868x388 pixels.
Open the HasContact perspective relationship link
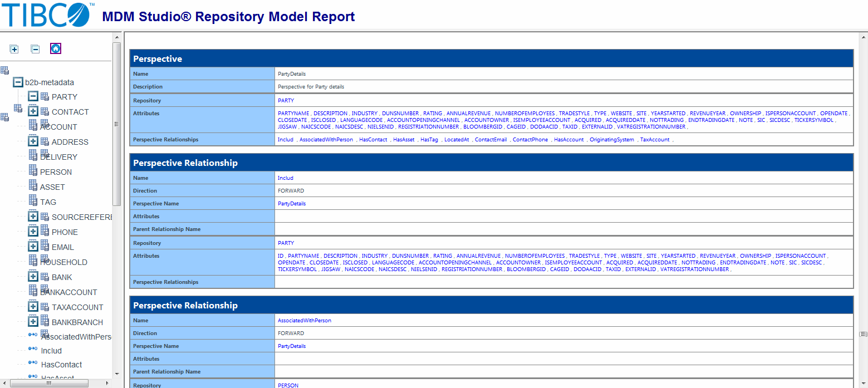click(373, 140)
